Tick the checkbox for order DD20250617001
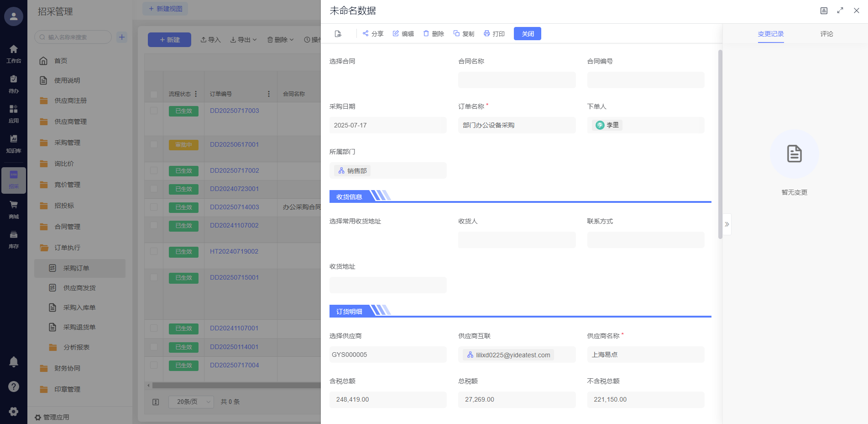The image size is (868, 424). (154, 144)
